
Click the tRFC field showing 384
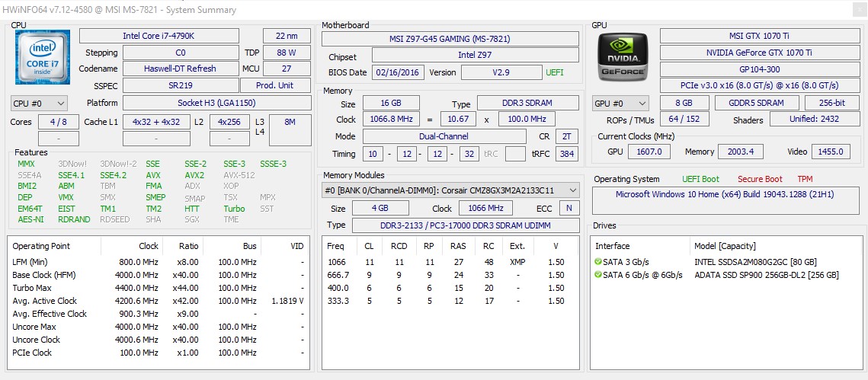click(566, 154)
